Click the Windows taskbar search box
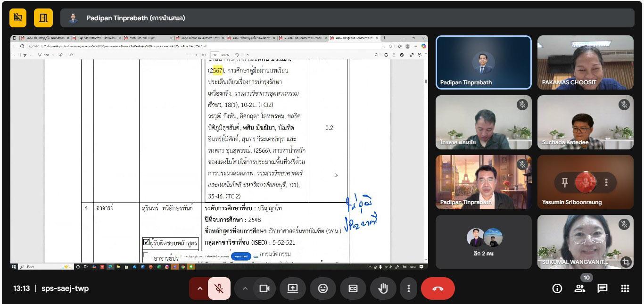This screenshot has width=644, height=304. [x=46, y=267]
